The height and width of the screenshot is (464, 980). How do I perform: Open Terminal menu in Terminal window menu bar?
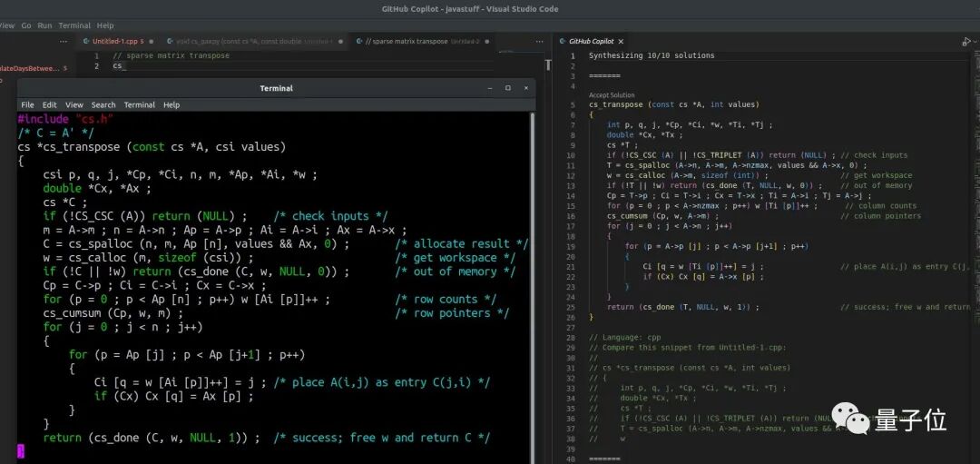point(140,105)
